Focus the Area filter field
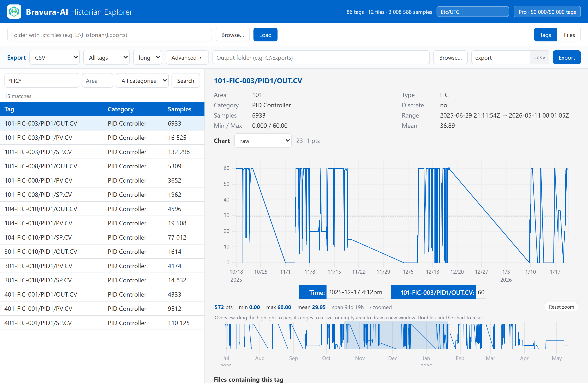Image resolution: width=588 pixels, height=383 pixels. [x=97, y=81]
